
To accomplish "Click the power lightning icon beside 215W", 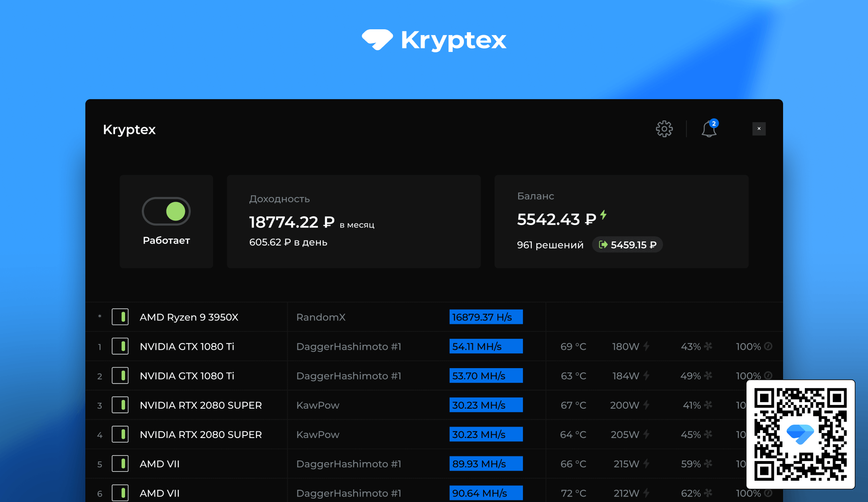I will [646, 464].
